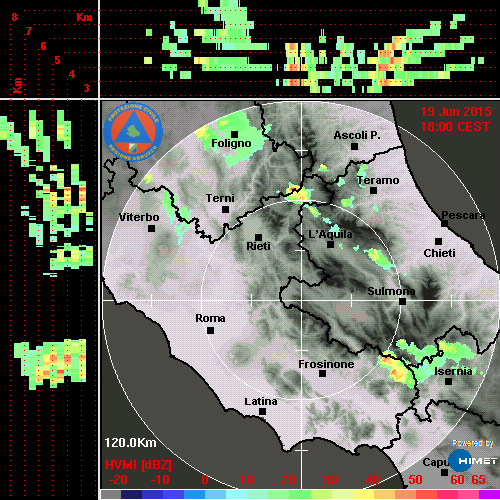Screen dimensions: 500x500
Task: Click the '60' legend value
Action: (x=457, y=480)
